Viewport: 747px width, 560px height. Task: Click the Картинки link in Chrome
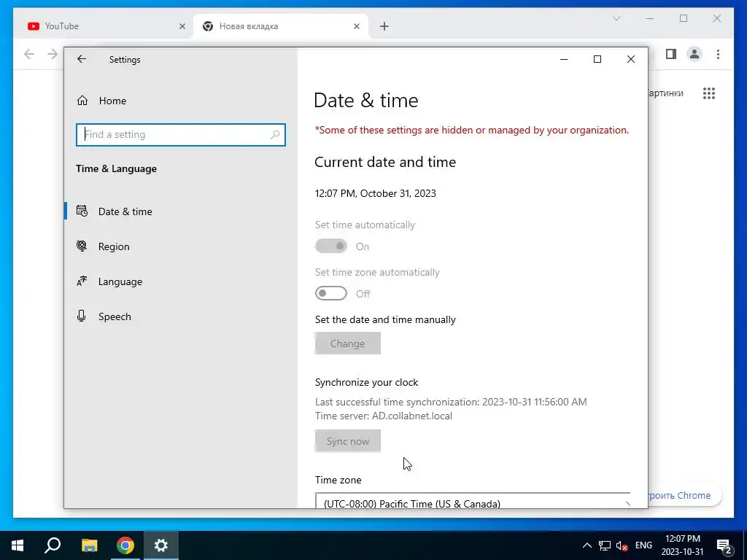pyautogui.click(x=665, y=93)
